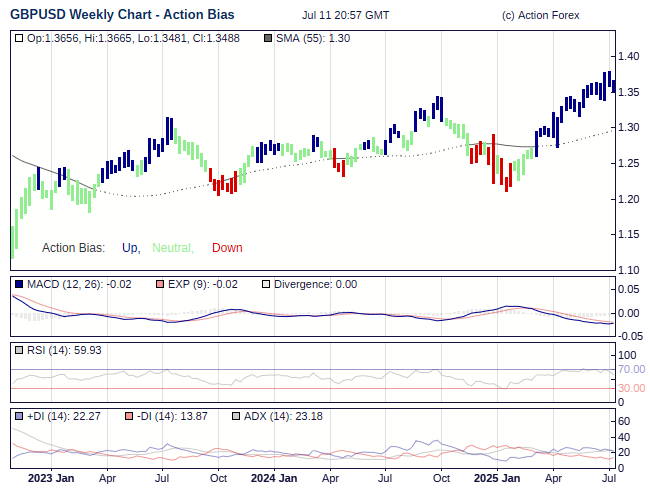Click the -DI (14) legend square
This screenshot has width=650, height=489.
[128, 416]
